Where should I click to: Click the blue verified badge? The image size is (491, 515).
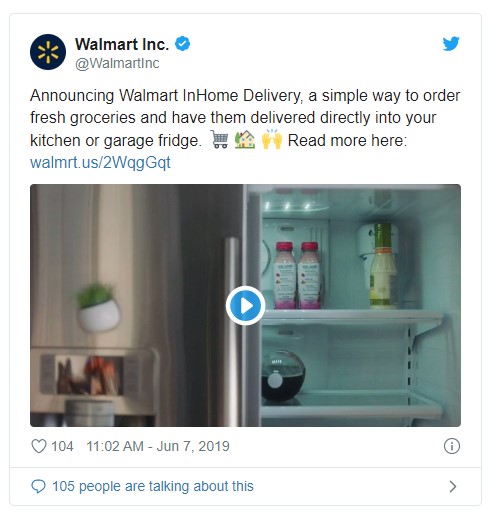[x=183, y=44]
